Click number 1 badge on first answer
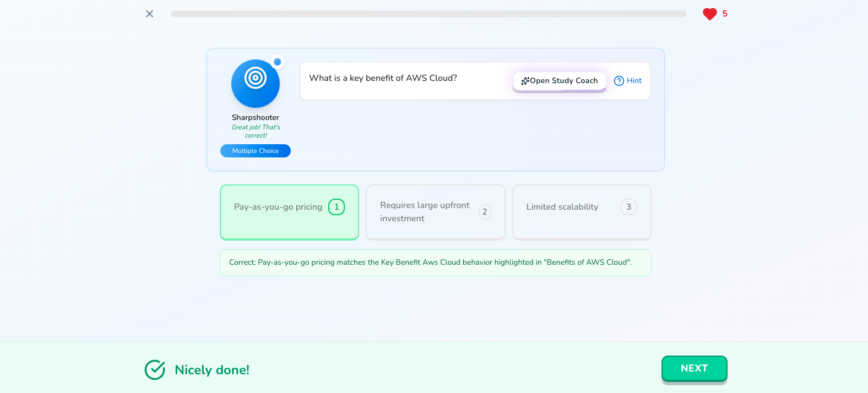This screenshot has height=393, width=868. tap(337, 207)
